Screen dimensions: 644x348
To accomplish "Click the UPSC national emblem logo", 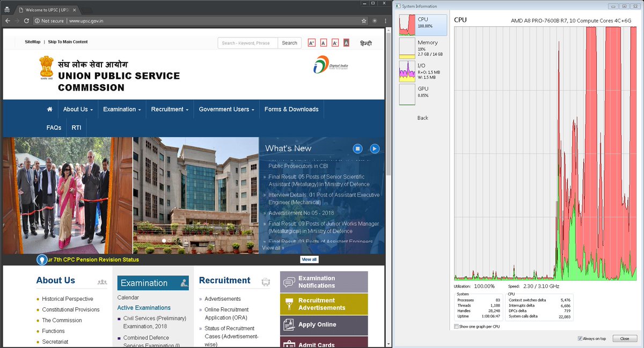I will (x=47, y=69).
